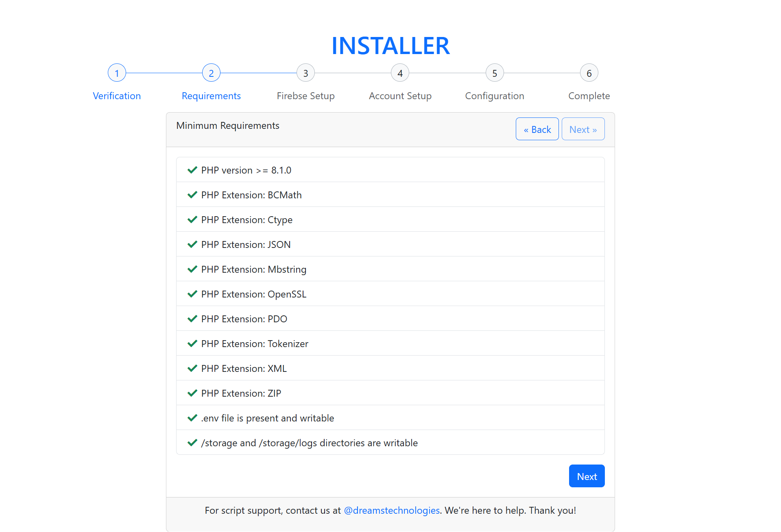Click the solid blue Next button
The width and height of the screenshot is (781, 532).
(587, 476)
